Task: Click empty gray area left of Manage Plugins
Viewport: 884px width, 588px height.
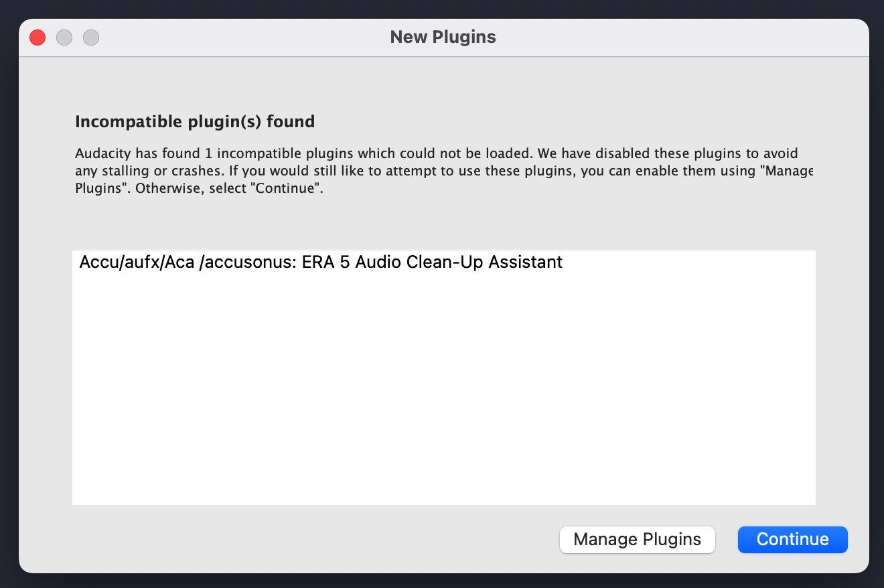Action: click(x=301, y=540)
